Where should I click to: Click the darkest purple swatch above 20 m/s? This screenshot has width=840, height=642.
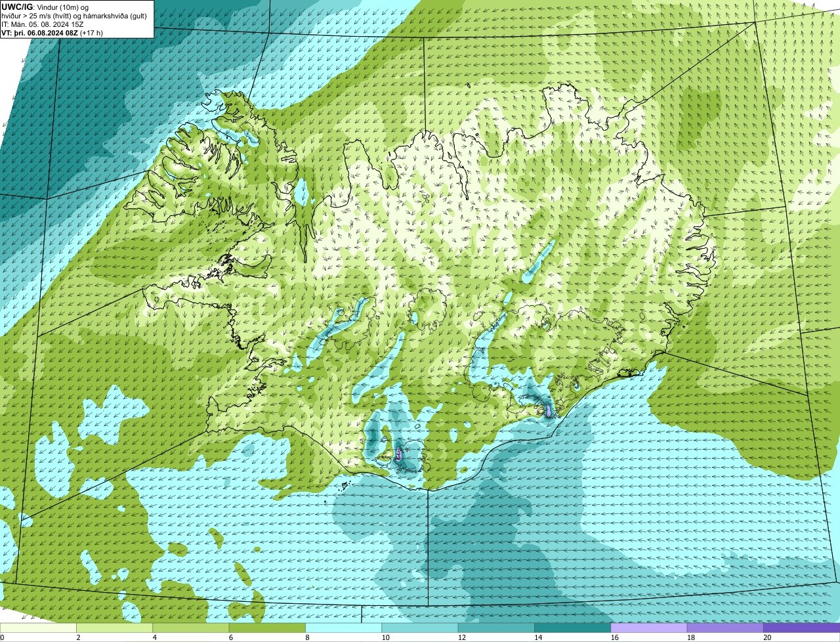coord(801,628)
